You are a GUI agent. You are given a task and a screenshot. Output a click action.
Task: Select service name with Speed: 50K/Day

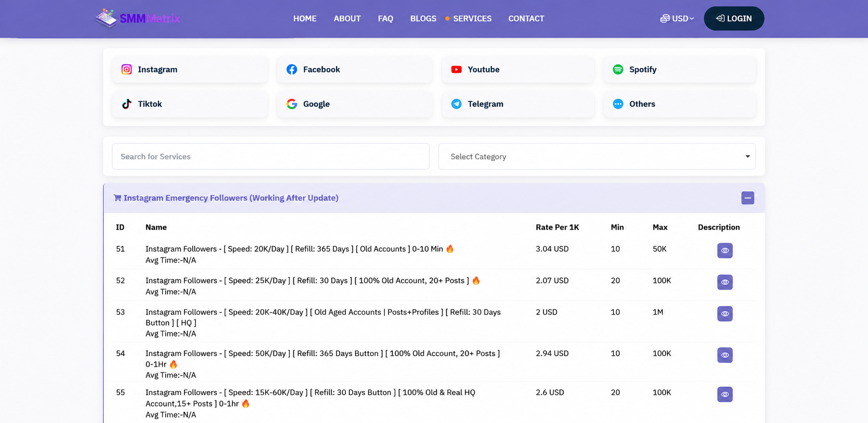point(323,359)
